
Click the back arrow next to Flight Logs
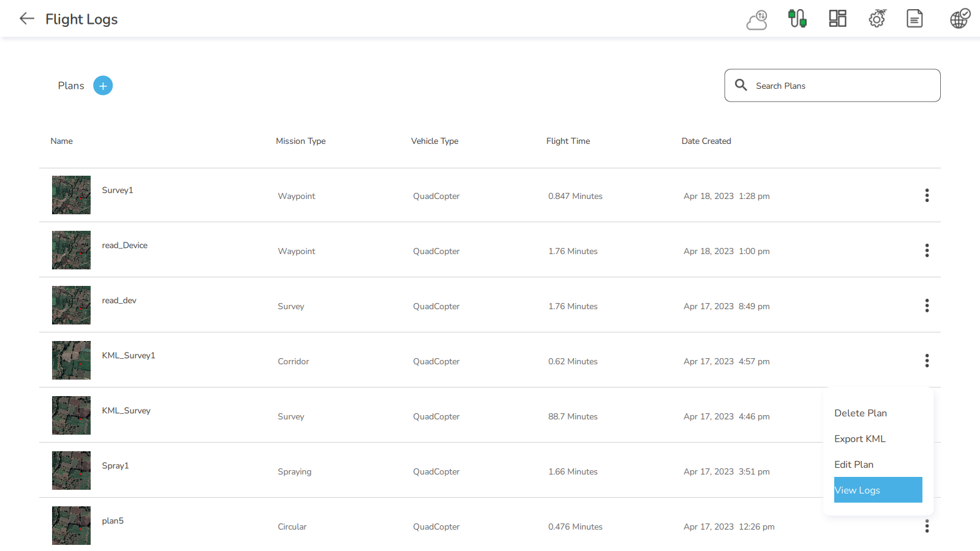26,19
